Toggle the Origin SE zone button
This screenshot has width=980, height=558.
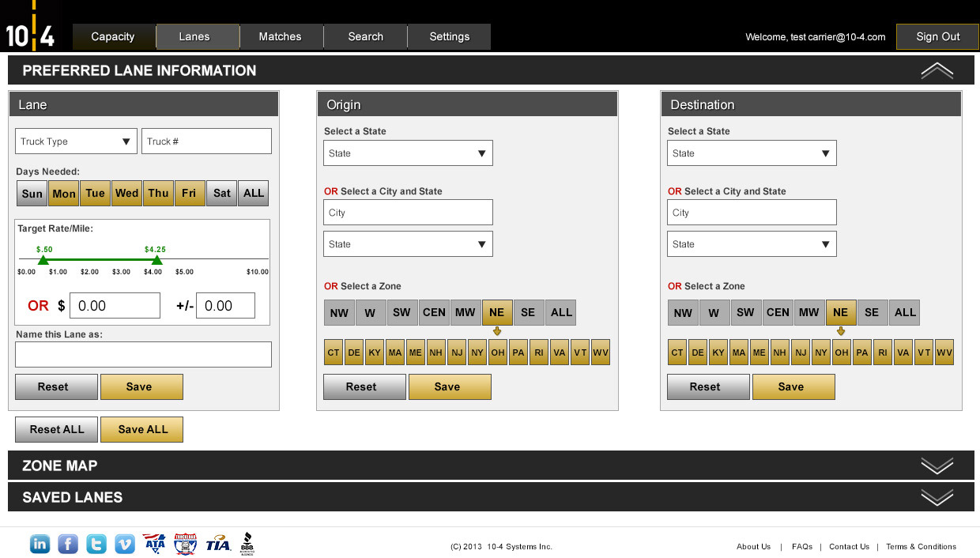[x=528, y=312]
